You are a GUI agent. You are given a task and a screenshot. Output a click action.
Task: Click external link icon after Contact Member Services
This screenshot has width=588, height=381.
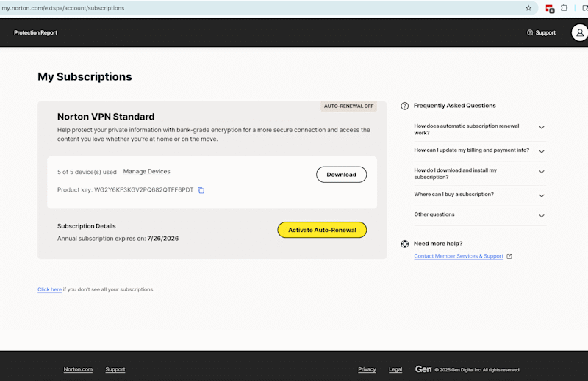coord(509,256)
